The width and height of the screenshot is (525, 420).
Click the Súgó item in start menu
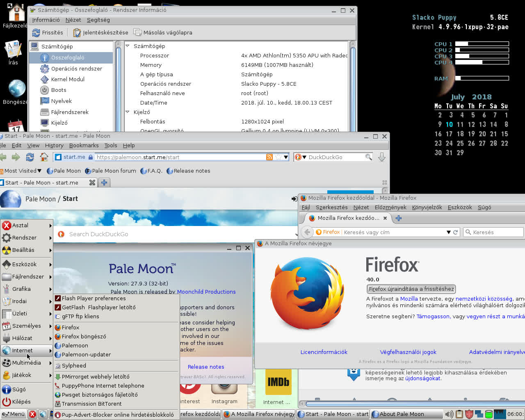pos(27,389)
